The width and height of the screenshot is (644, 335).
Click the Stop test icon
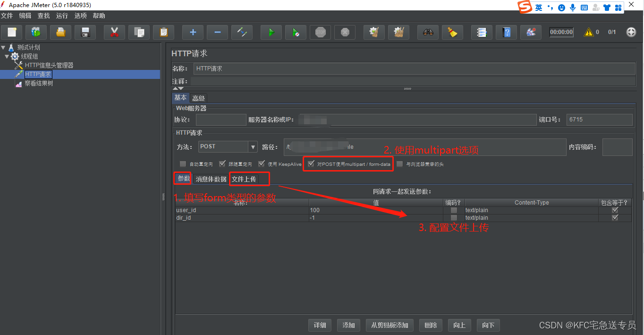pyautogui.click(x=320, y=32)
